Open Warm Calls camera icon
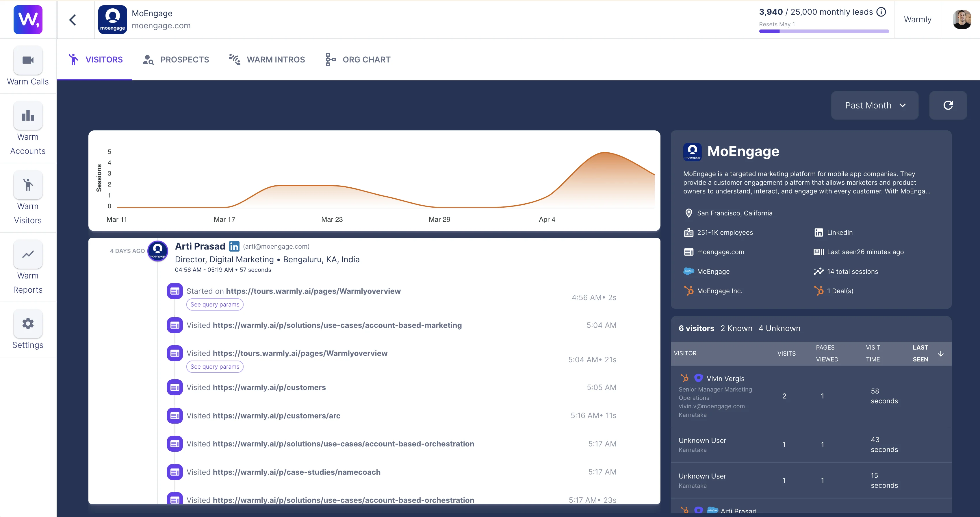The image size is (980, 517). [28, 60]
